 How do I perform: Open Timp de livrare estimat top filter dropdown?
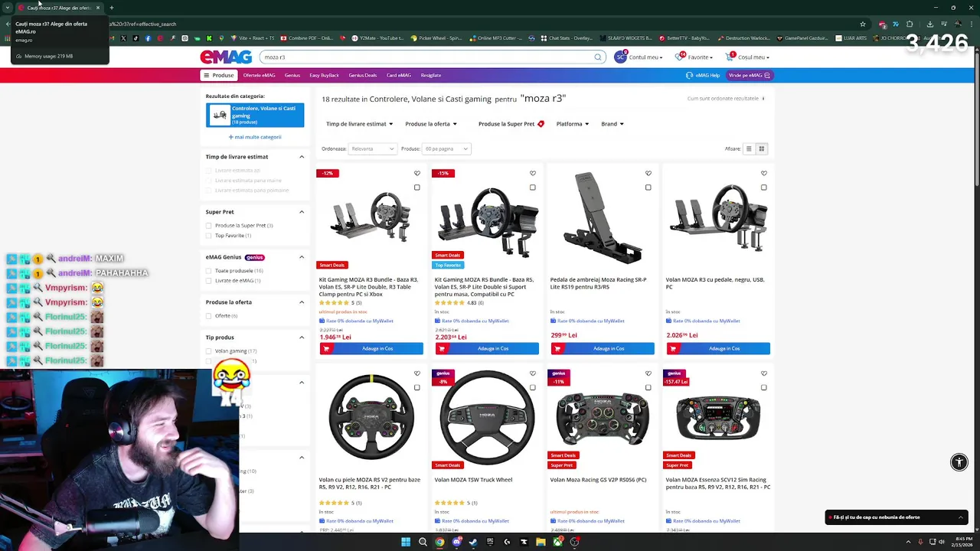click(x=359, y=124)
